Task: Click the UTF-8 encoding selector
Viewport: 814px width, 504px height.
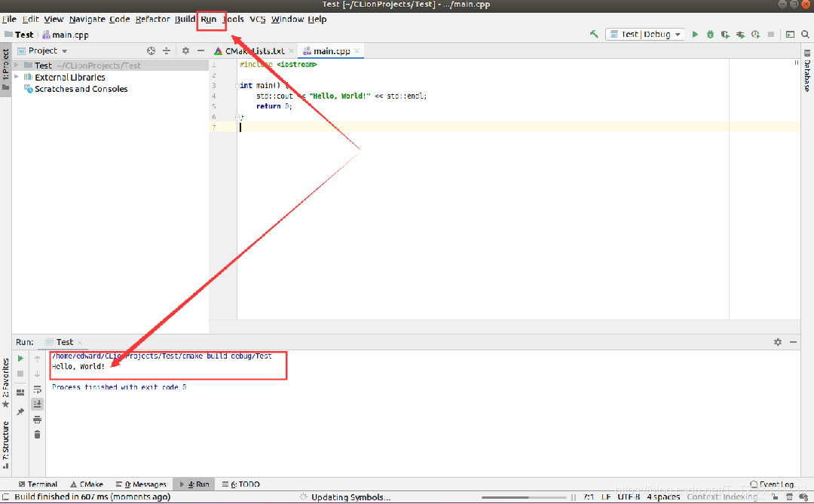Action: click(x=629, y=497)
